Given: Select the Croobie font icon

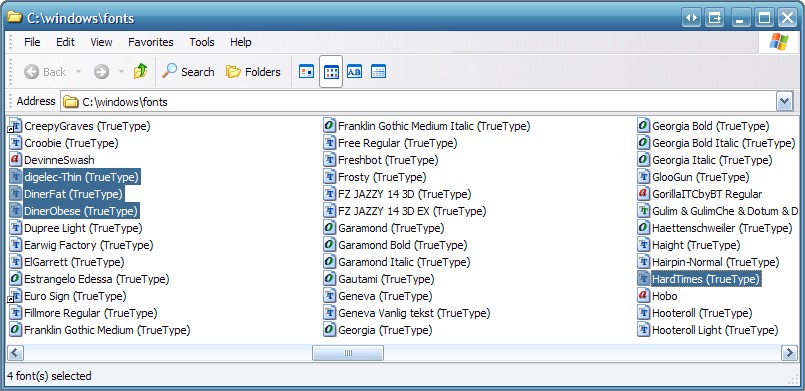Looking at the screenshot, I should coord(15,143).
